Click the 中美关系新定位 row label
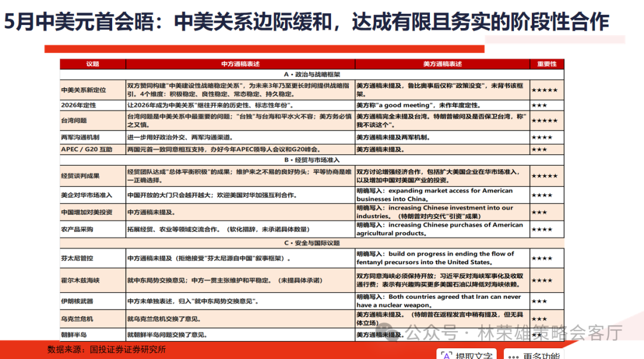644x359 pixels. (84, 90)
